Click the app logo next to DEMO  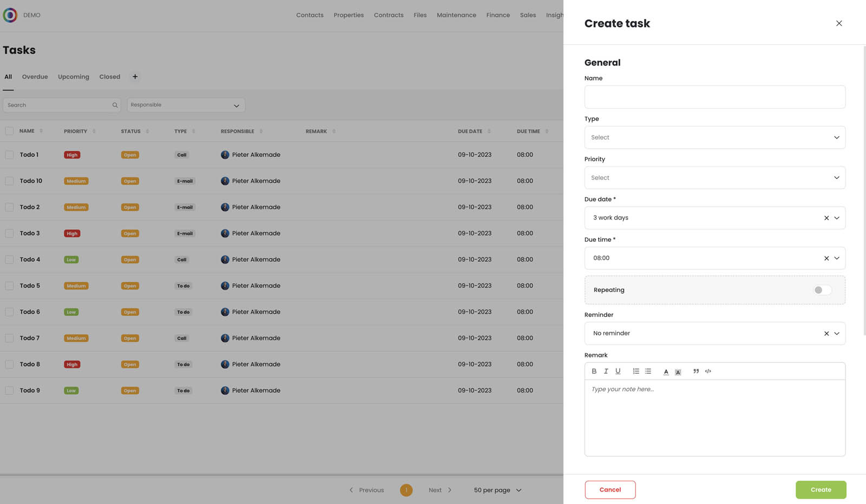tap(10, 15)
